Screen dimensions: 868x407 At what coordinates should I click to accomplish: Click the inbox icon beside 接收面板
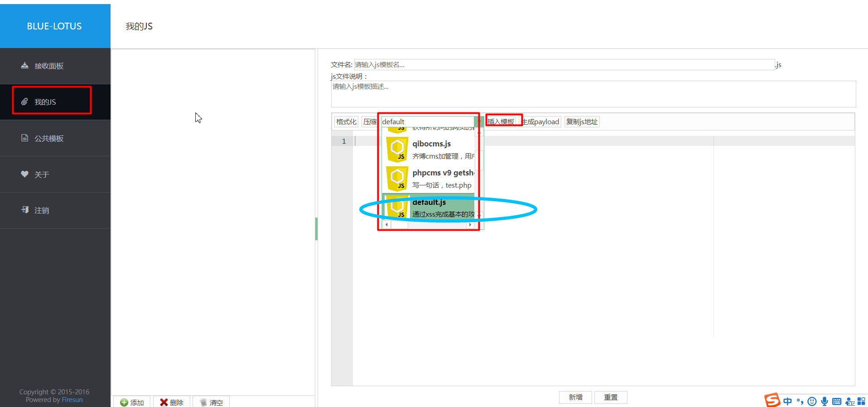(x=24, y=65)
